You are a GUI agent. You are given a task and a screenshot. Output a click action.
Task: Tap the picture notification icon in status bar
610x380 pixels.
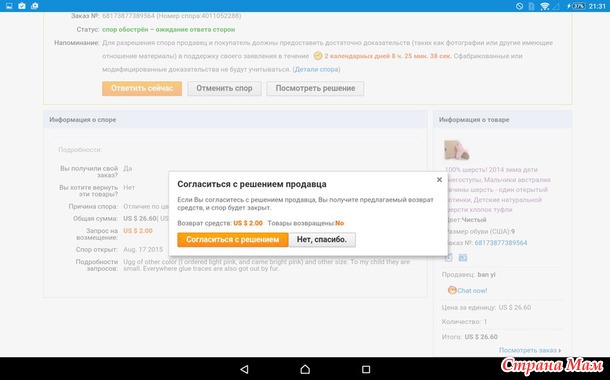pos(9,6)
